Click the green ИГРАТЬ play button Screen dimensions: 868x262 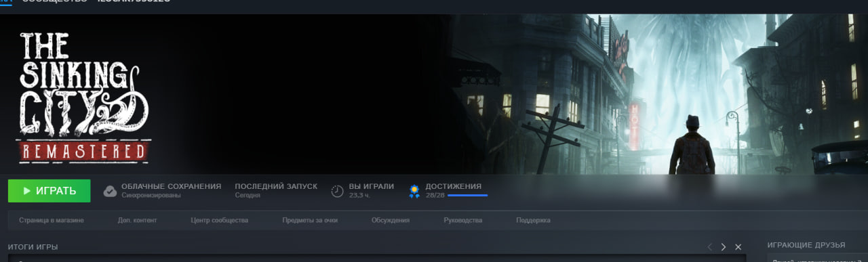[49, 191]
